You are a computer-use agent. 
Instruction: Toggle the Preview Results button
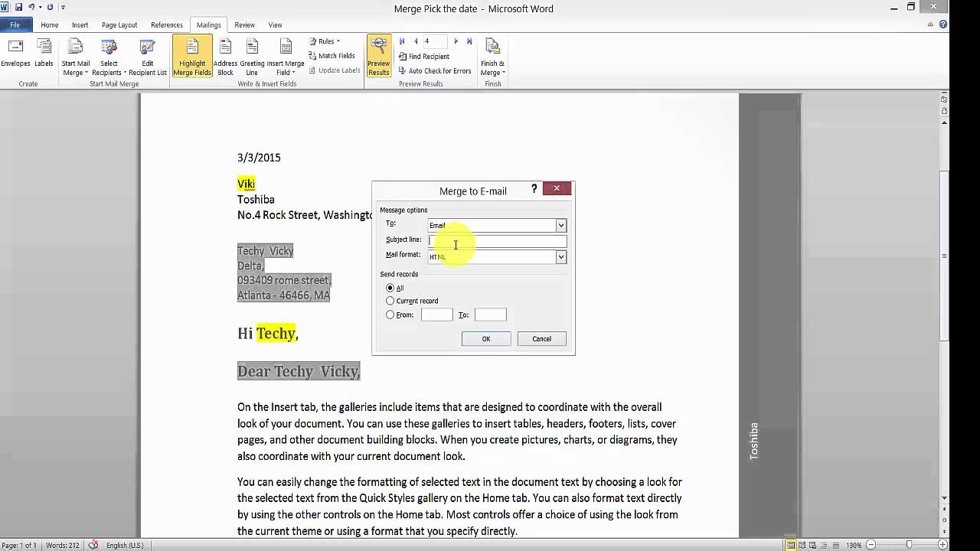coord(378,57)
